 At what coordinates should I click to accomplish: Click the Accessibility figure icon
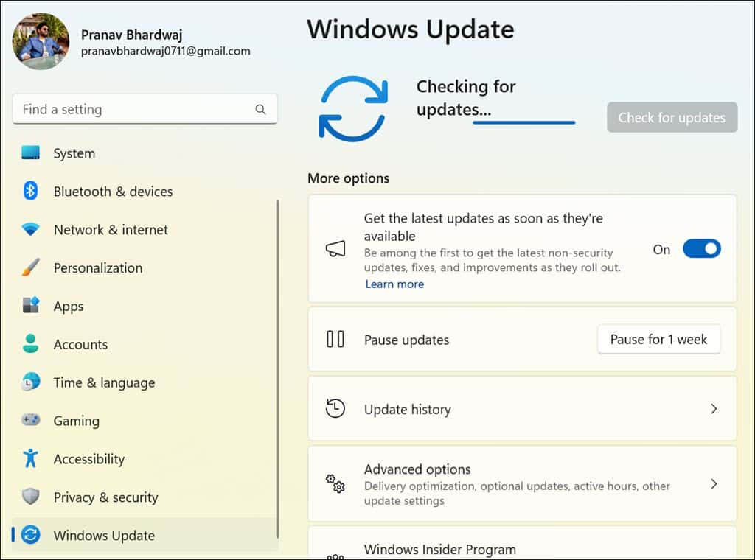(x=31, y=458)
